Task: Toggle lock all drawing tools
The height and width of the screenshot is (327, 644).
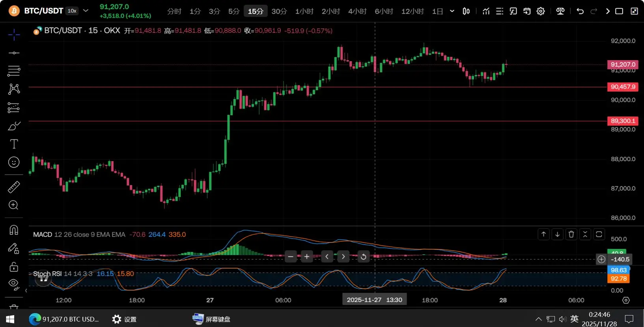Action: 14,267
